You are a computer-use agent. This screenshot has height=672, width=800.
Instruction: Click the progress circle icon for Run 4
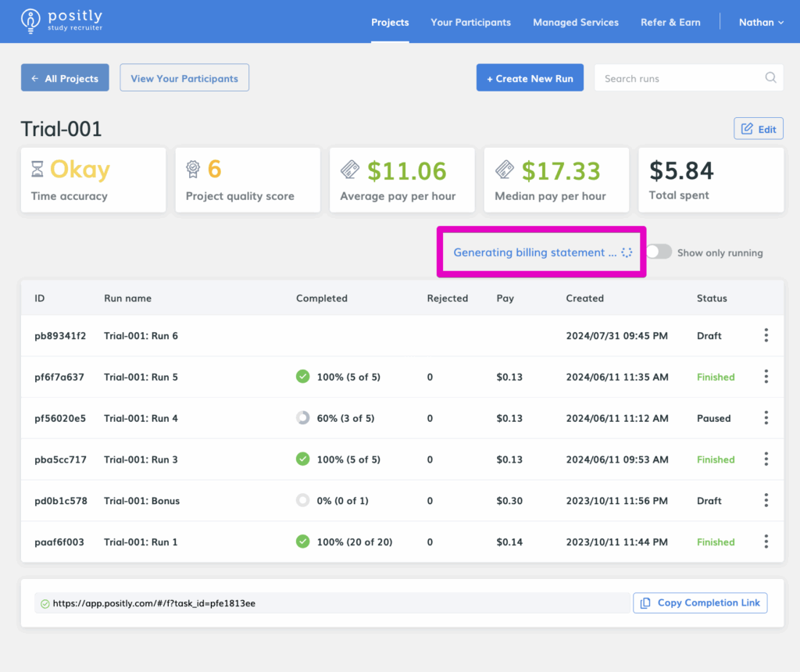(x=303, y=418)
